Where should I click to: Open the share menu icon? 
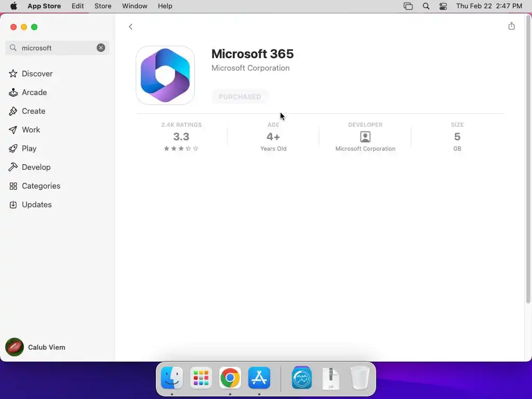(x=511, y=26)
